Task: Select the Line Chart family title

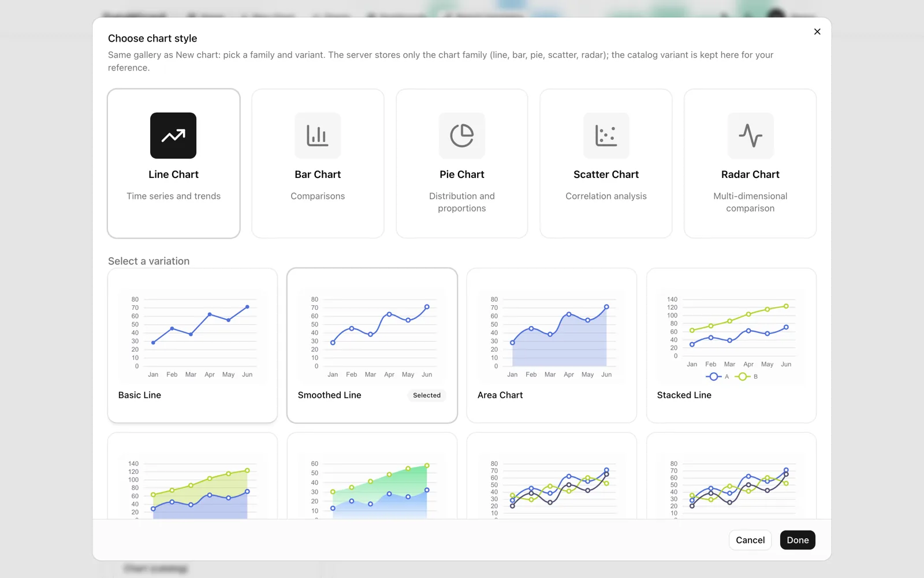Action: (x=173, y=175)
